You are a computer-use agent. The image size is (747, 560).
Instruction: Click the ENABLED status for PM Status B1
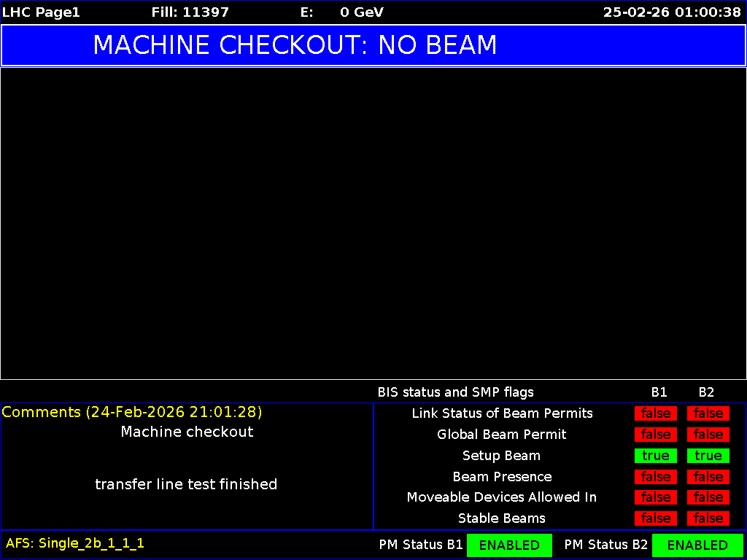point(509,545)
